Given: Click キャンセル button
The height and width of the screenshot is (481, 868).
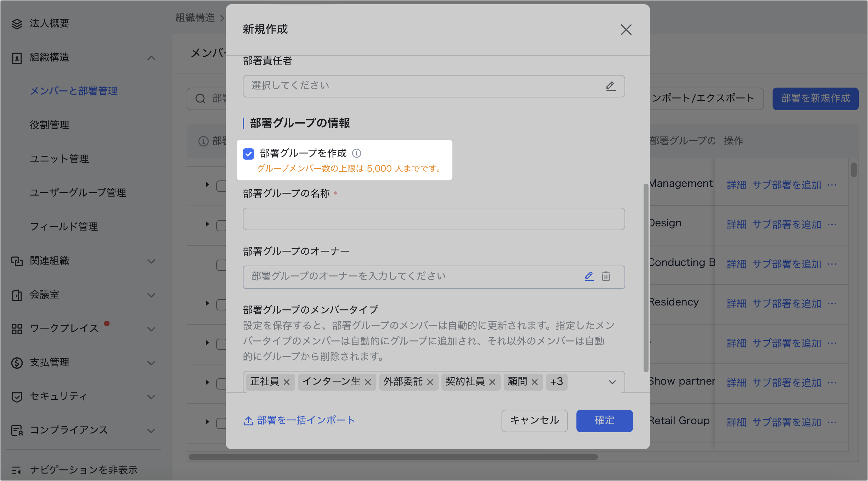Looking at the screenshot, I should click(x=534, y=420).
